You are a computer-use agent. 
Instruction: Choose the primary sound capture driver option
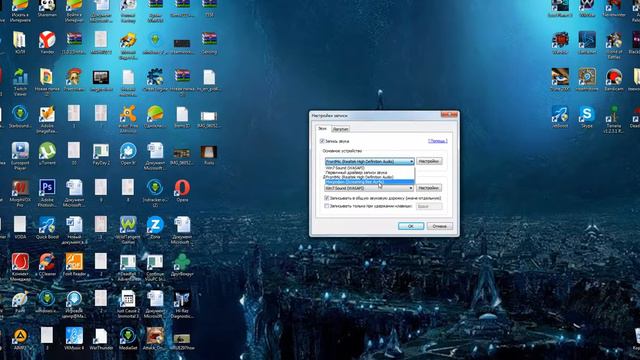click(369, 173)
